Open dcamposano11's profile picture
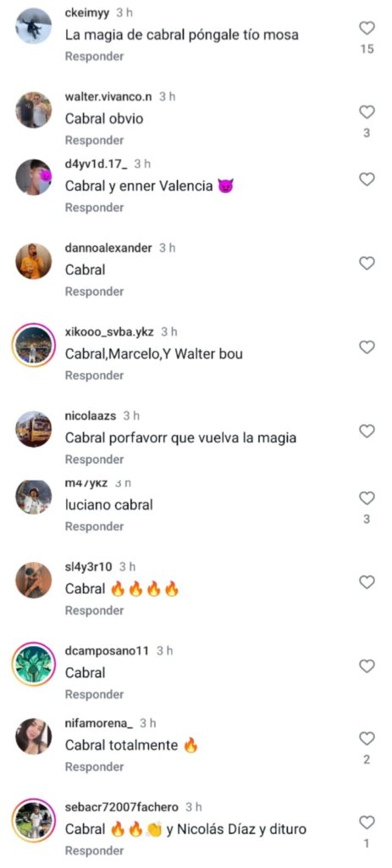Viewport: 392px width, 868px height. point(33,665)
